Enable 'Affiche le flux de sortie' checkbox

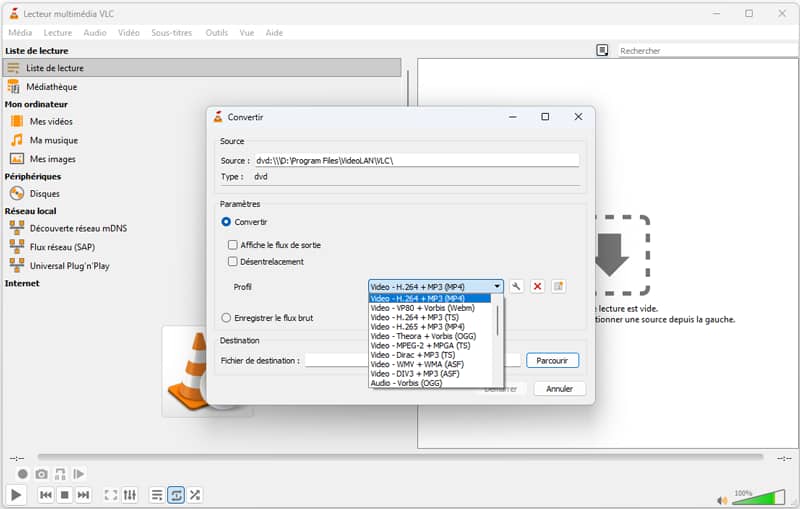tap(233, 245)
